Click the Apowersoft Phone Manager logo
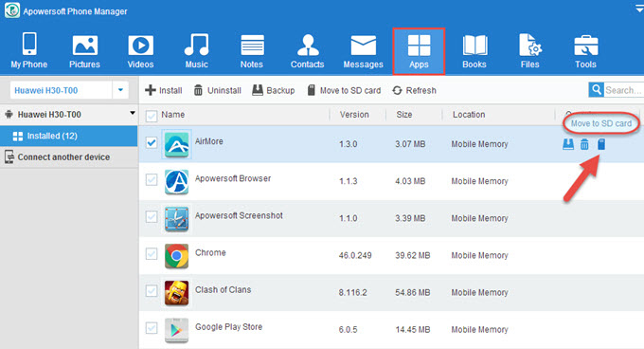Viewport: 644px width, 349px height. (x=12, y=10)
